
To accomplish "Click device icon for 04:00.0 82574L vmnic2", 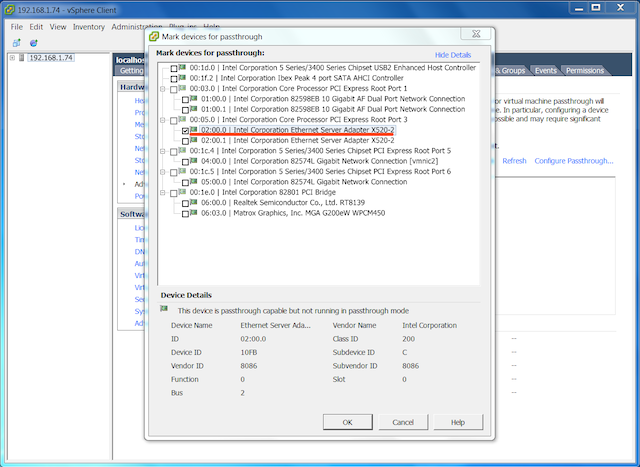I will (193, 161).
